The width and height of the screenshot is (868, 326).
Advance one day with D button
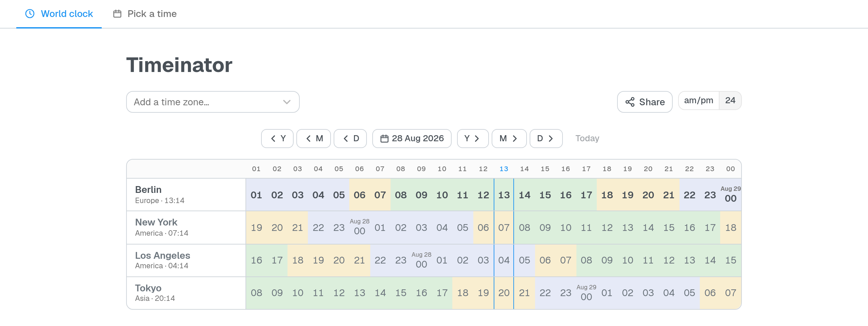click(546, 139)
